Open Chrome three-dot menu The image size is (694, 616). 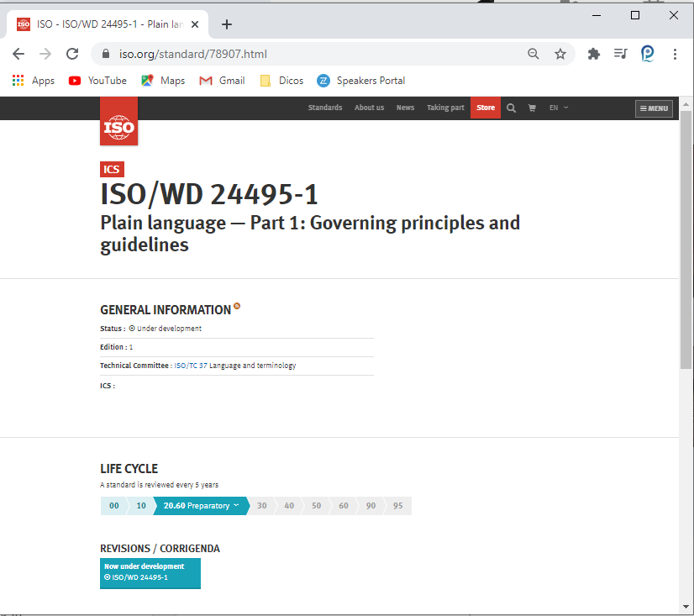675,54
